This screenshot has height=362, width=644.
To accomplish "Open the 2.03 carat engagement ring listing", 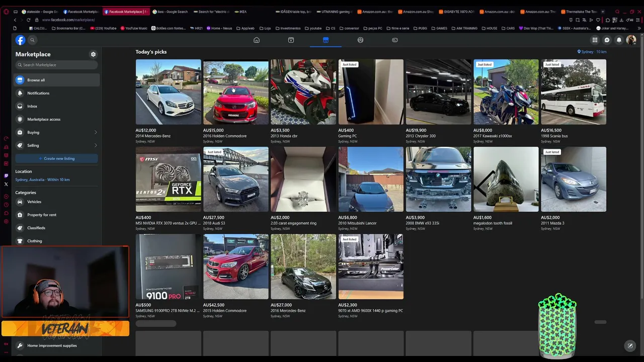I will click(303, 189).
